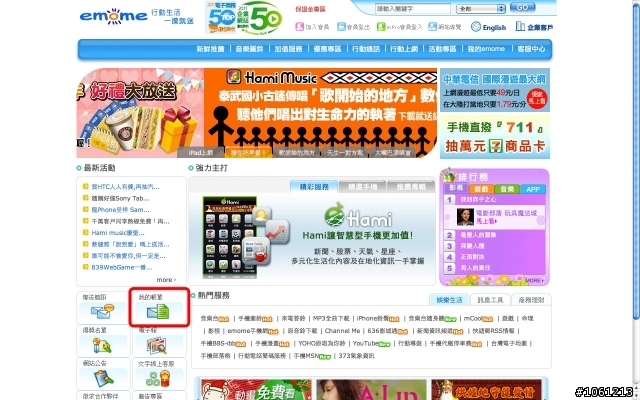640x400 pixels.
Task: Click the Hami Music banner logo icon
Action: (233, 76)
